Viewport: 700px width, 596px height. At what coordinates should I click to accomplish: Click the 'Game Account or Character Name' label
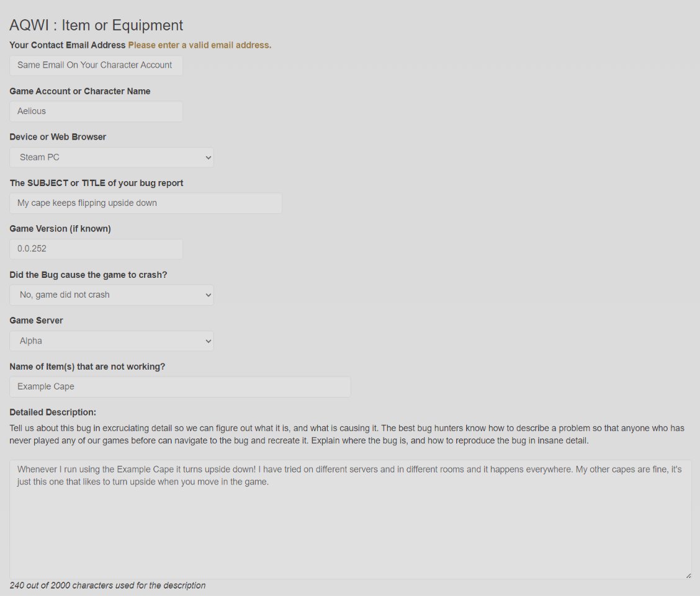click(80, 91)
